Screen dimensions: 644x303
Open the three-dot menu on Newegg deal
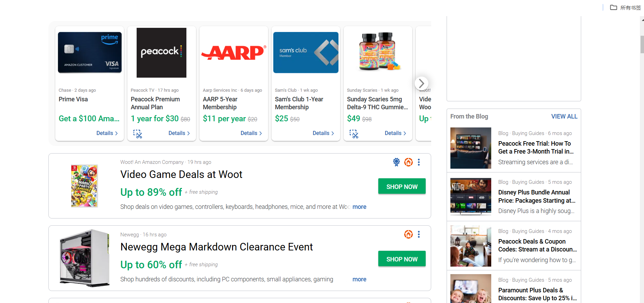pos(419,234)
